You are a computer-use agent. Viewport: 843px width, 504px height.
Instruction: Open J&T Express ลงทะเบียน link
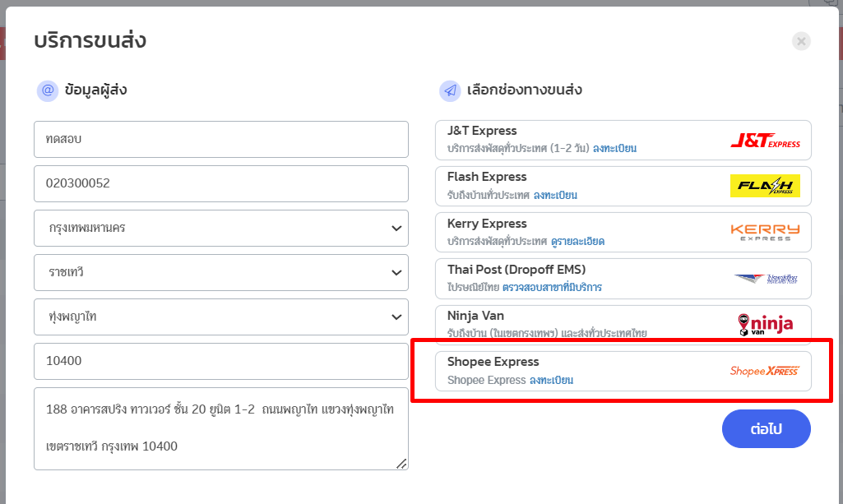tap(614, 149)
